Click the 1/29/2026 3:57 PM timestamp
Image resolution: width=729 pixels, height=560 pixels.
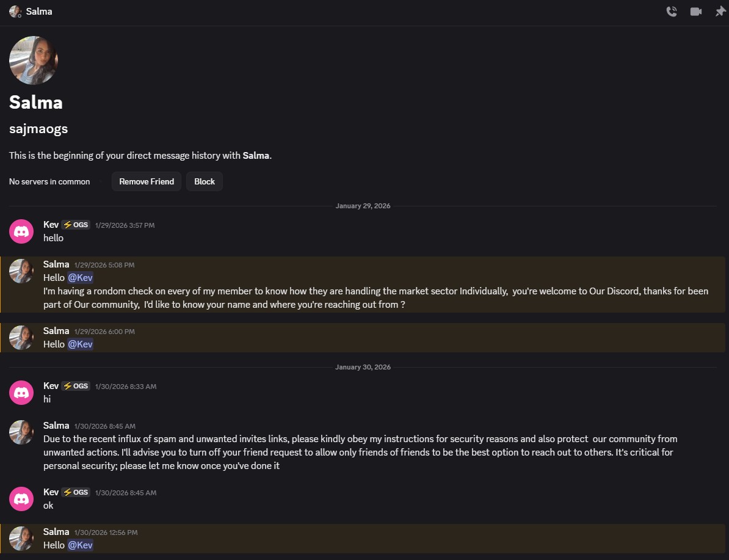pos(125,225)
